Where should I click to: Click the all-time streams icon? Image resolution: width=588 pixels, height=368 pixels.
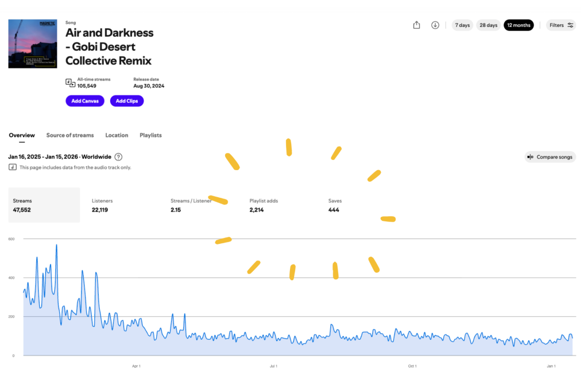point(70,83)
